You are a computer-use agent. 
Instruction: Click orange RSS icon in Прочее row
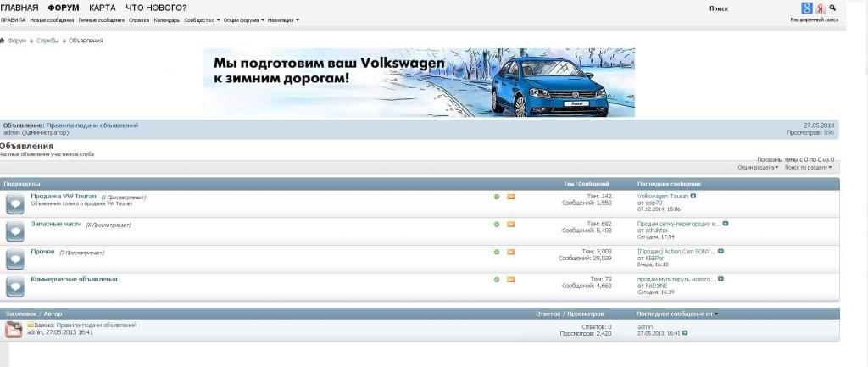(x=511, y=252)
